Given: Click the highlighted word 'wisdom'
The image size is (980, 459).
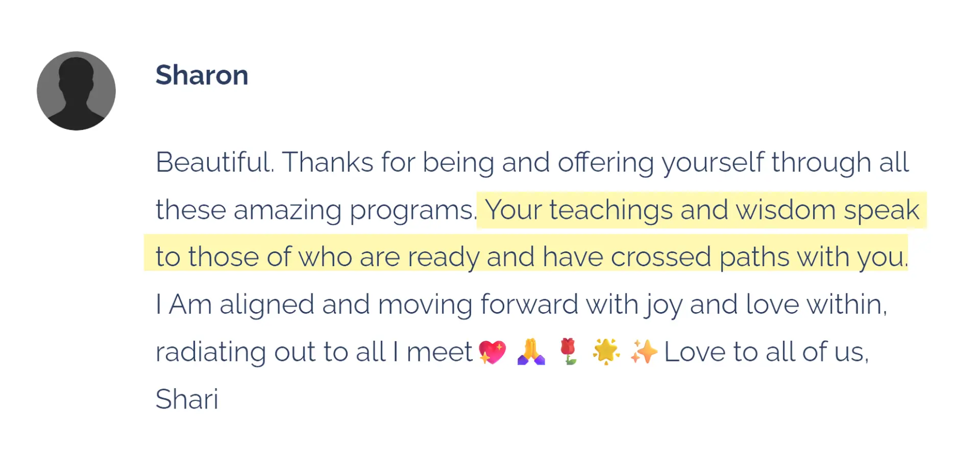Looking at the screenshot, I should (x=785, y=210).
